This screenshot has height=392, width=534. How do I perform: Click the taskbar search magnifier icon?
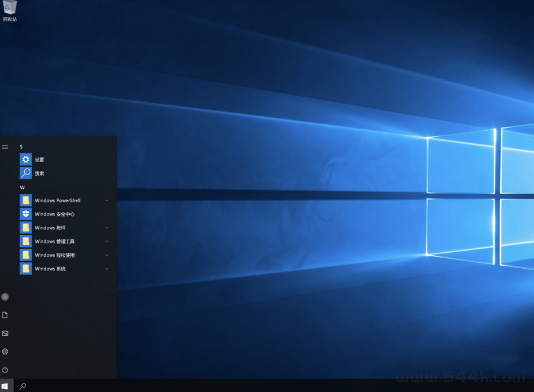pos(23,386)
